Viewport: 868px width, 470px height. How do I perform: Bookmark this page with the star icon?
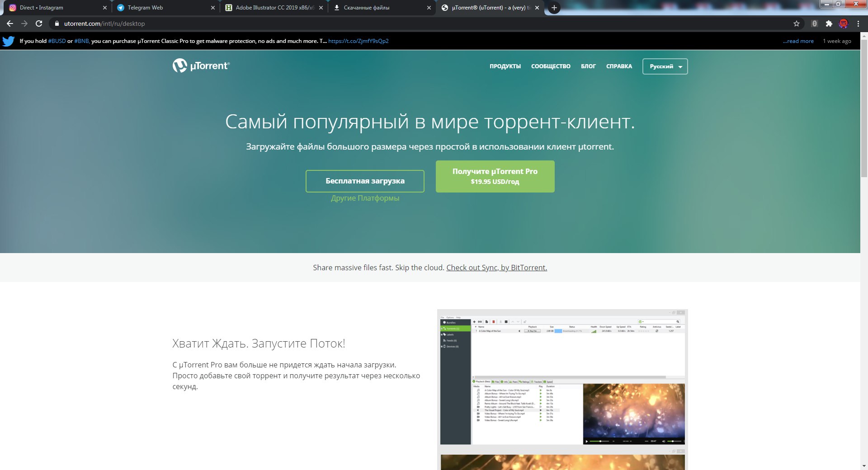pyautogui.click(x=797, y=23)
